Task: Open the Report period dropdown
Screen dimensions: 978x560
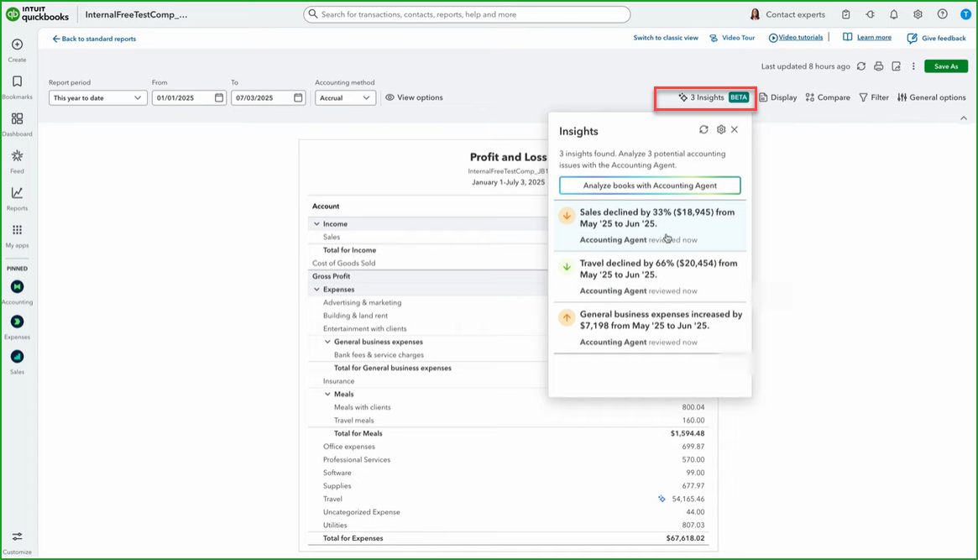Action: [x=98, y=98]
